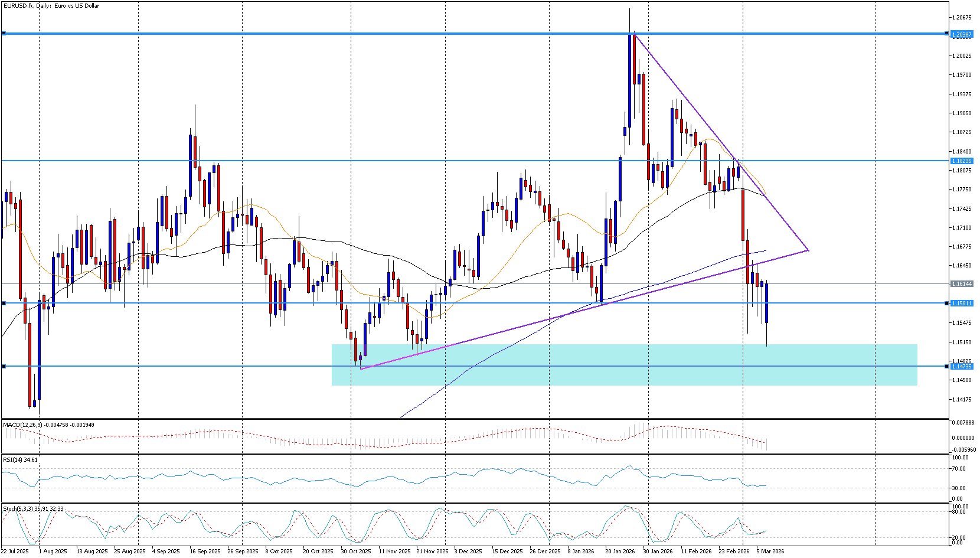Click the apex where the purple trendlines converge
Viewport: 980px width, 558px height.
click(x=808, y=250)
